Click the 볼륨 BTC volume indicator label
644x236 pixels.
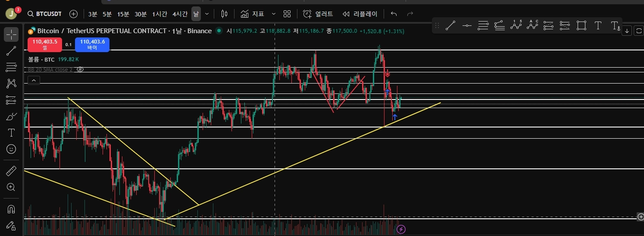click(x=41, y=59)
